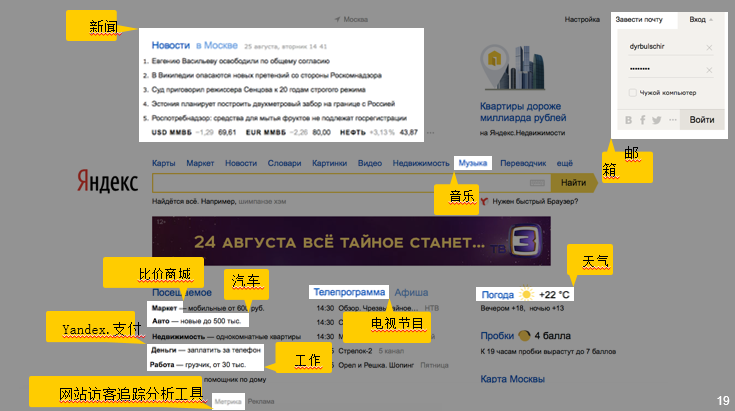Open the real estate skyscraper ad image
Screen dimensions: 735x411
click(x=512, y=67)
